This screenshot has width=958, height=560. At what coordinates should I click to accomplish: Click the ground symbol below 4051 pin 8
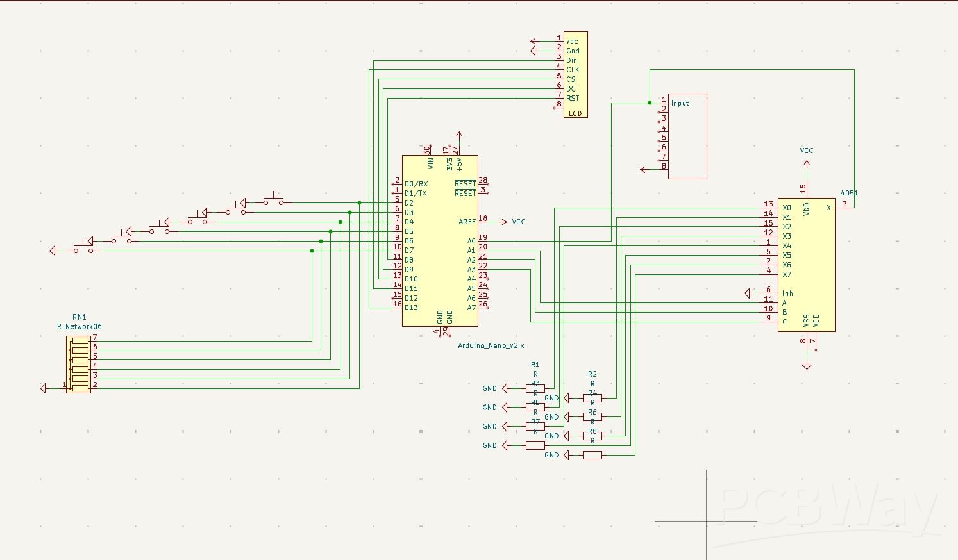tap(807, 366)
